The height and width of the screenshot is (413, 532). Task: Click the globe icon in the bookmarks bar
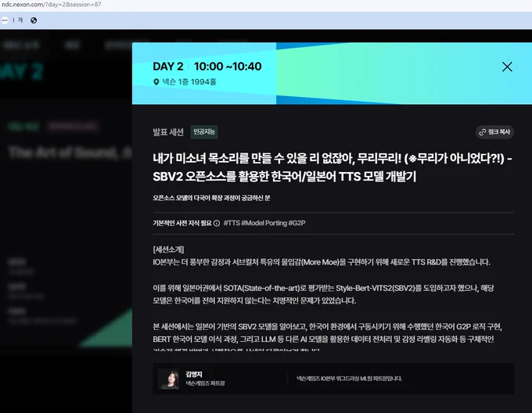[x=34, y=20]
